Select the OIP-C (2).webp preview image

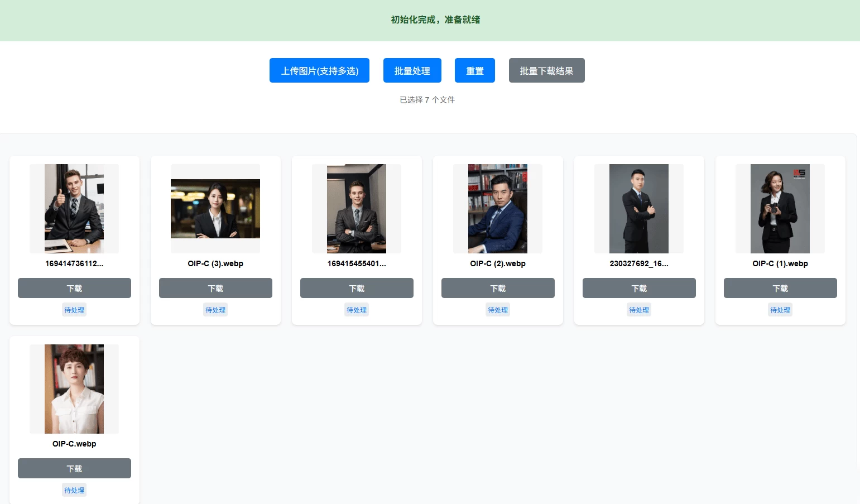(x=497, y=208)
